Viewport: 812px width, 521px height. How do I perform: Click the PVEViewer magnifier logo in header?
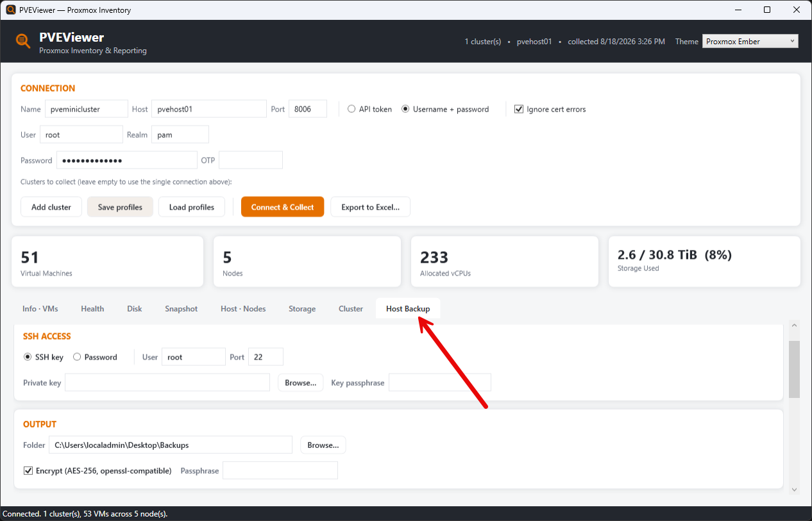[23, 41]
